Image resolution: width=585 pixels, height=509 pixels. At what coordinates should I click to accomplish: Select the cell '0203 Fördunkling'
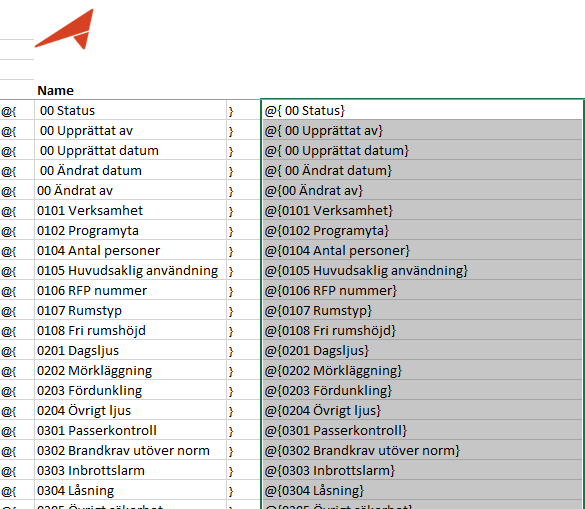click(130, 390)
